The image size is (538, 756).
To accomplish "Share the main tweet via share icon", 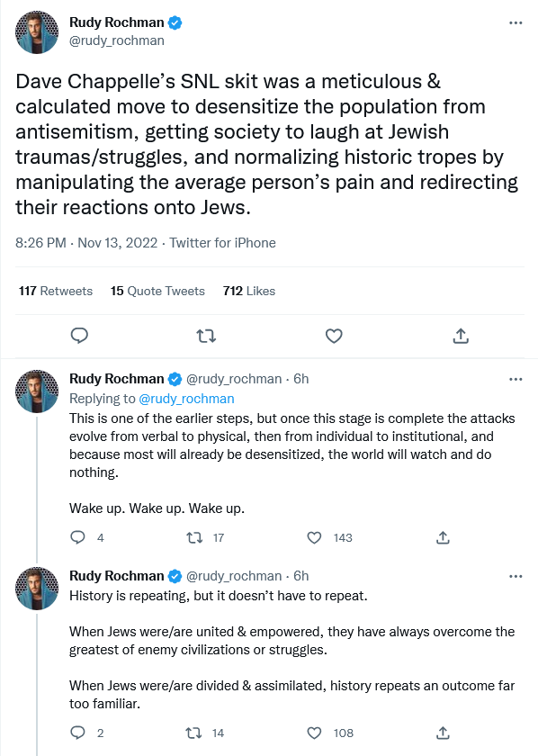I will click(461, 336).
